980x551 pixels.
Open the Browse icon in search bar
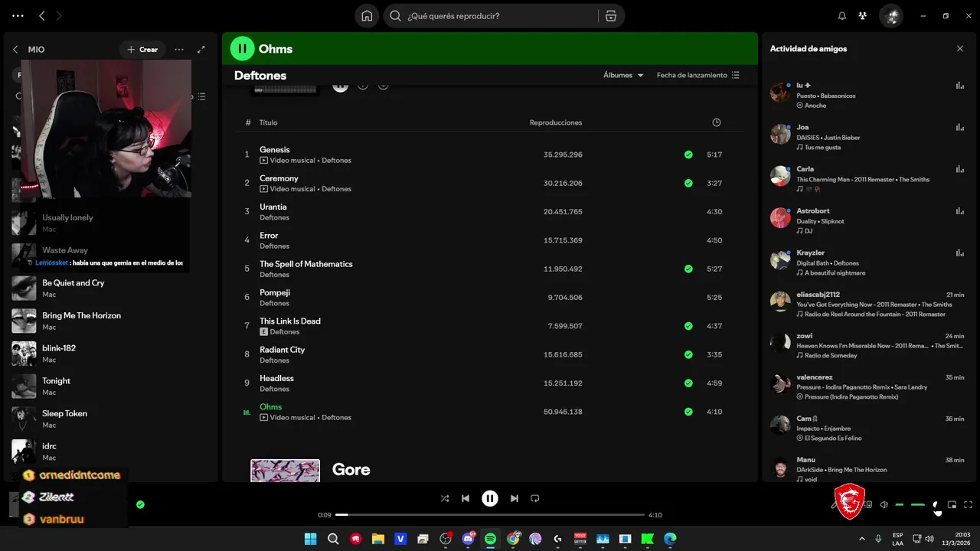pos(610,15)
